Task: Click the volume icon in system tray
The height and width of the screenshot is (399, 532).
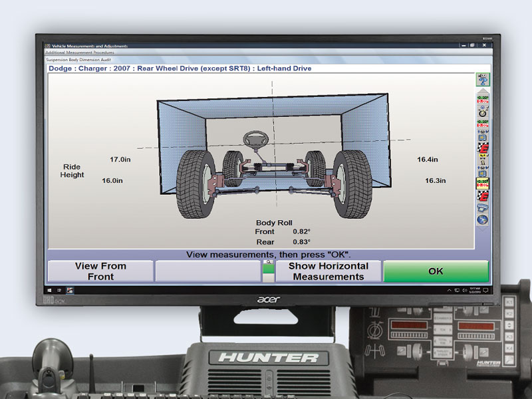Action: tap(464, 290)
